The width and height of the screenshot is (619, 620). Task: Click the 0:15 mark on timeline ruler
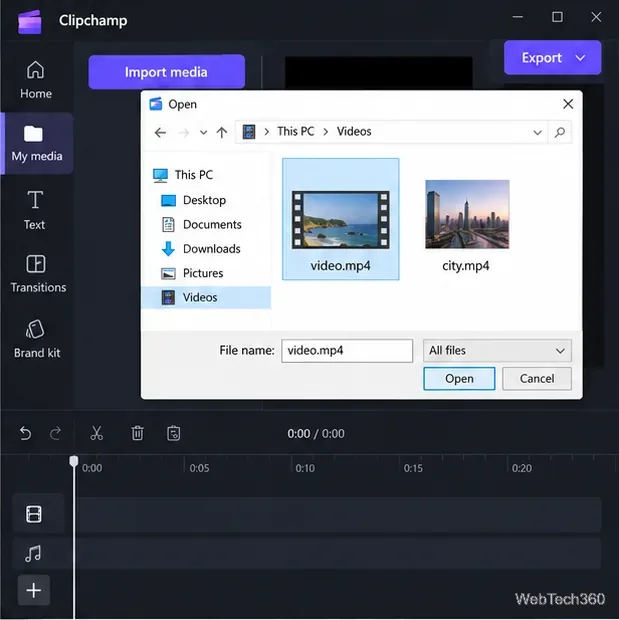coord(413,468)
